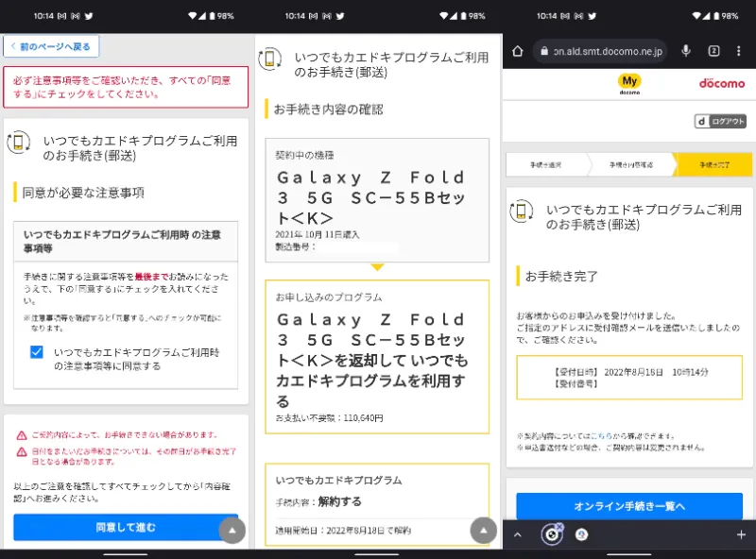Tap the lock icon in the address bar
The width and height of the screenshot is (756, 559).
544,51
